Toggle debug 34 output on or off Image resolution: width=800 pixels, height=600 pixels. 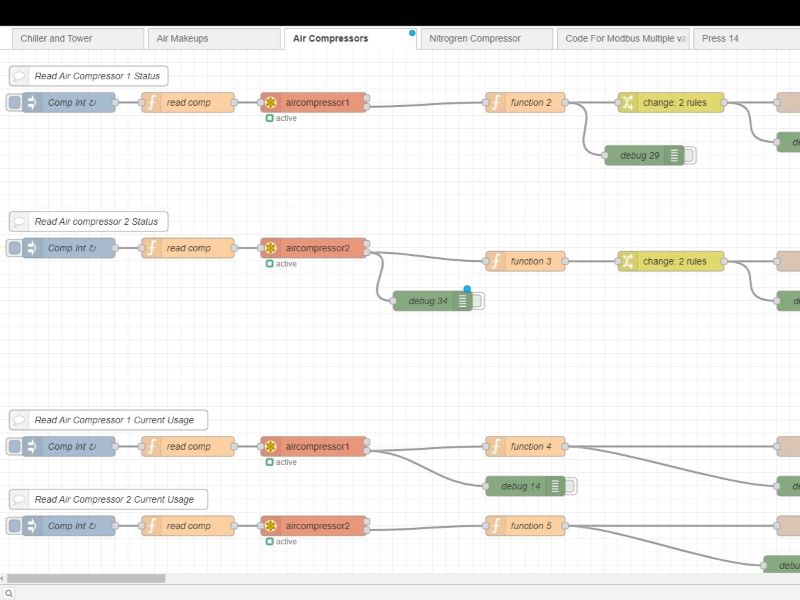[x=478, y=301]
